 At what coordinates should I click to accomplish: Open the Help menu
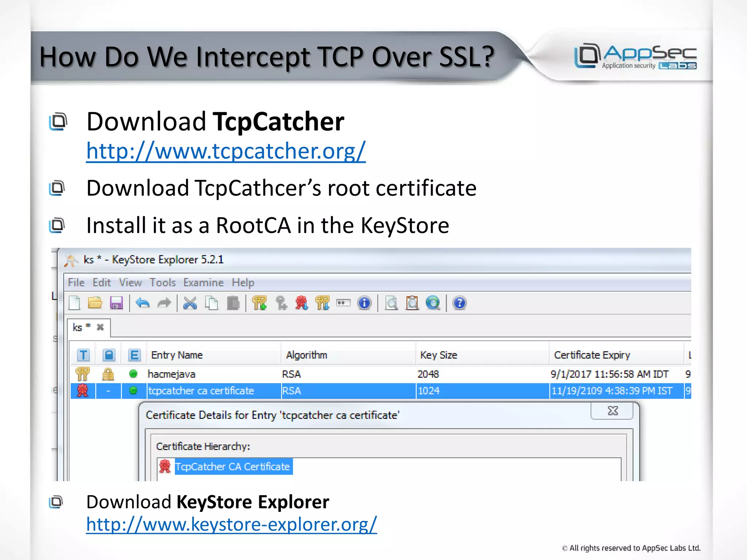click(x=243, y=283)
